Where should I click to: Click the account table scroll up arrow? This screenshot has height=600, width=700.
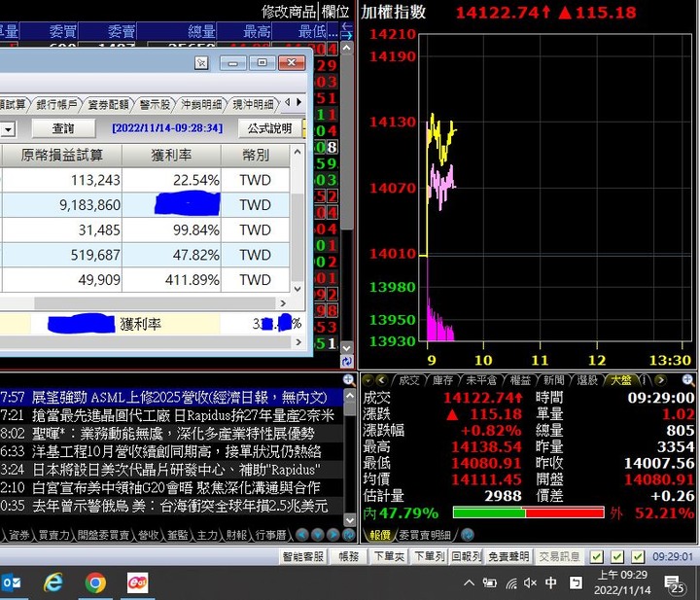point(297,153)
